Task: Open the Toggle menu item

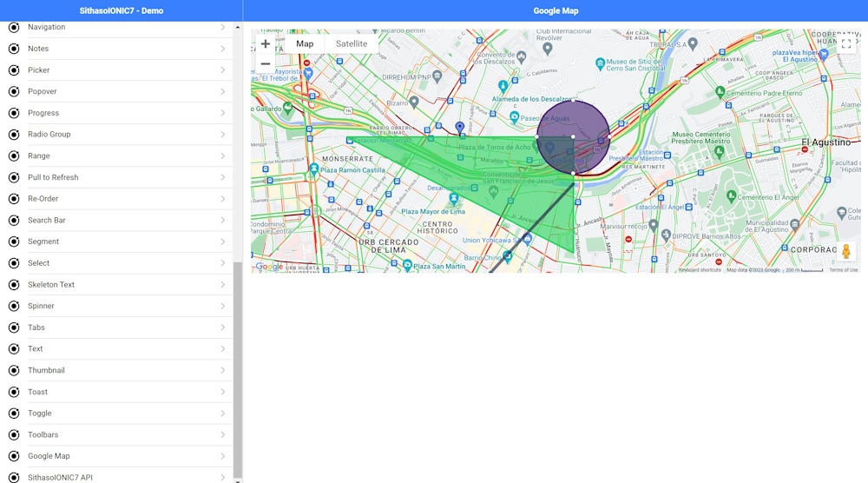Action: tap(116, 414)
